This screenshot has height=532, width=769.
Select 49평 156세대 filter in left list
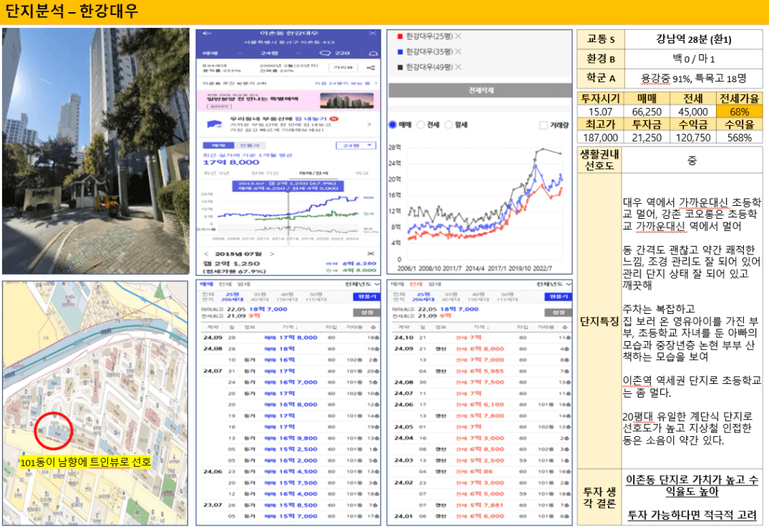click(x=287, y=297)
